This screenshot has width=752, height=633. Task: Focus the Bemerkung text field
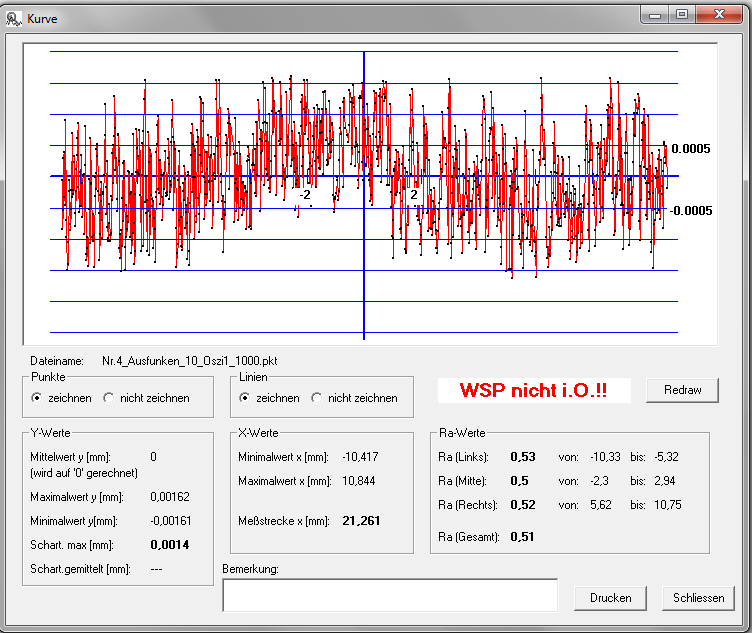389,594
